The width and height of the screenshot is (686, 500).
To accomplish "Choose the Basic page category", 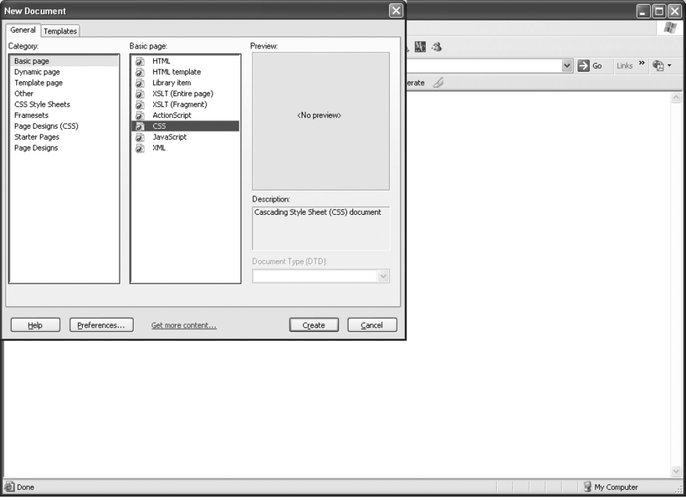I will (64, 61).
